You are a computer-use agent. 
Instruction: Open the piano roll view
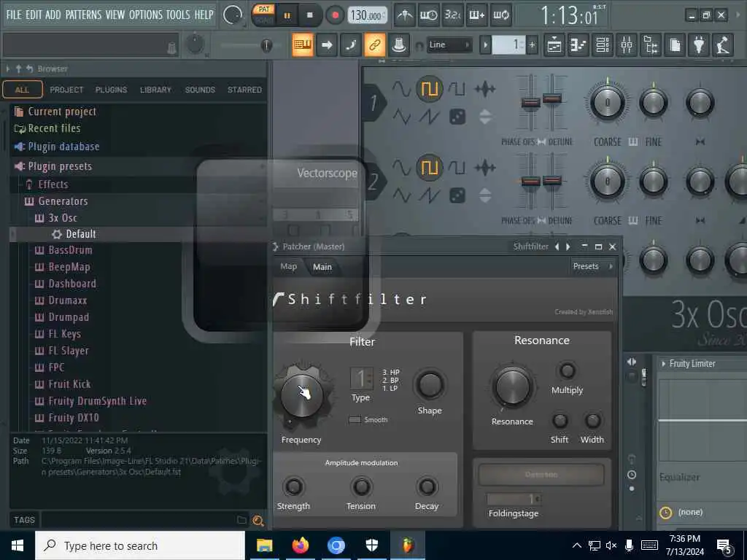578,45
